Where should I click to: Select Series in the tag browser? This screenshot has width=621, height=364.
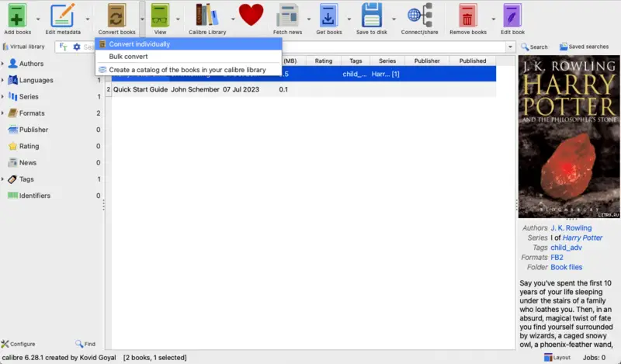tap(29, 97)
